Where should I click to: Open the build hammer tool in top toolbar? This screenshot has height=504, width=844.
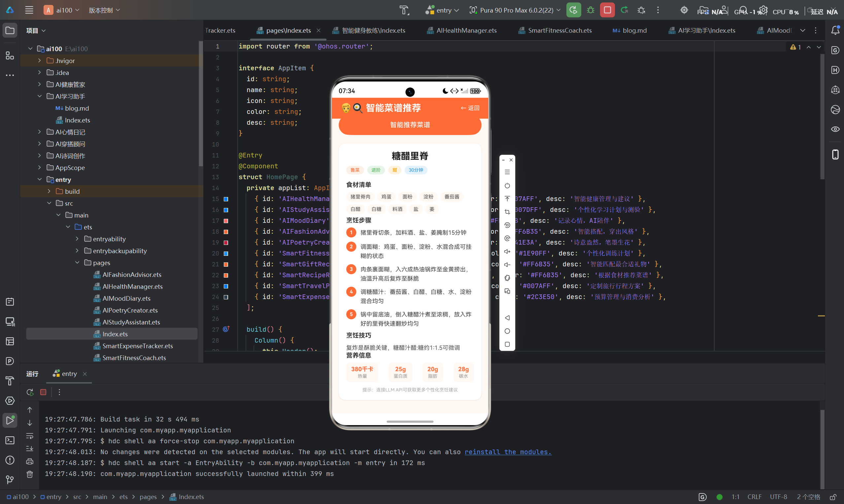(x=404, y=10)
